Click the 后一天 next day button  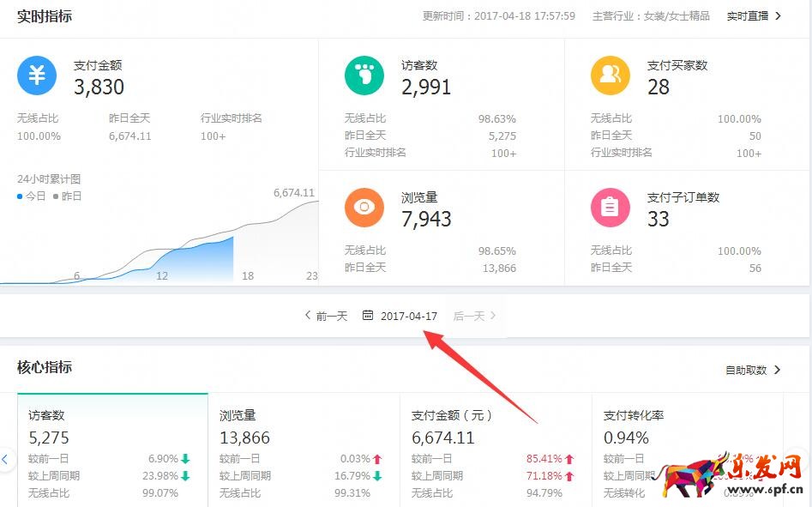pos(474,316)
